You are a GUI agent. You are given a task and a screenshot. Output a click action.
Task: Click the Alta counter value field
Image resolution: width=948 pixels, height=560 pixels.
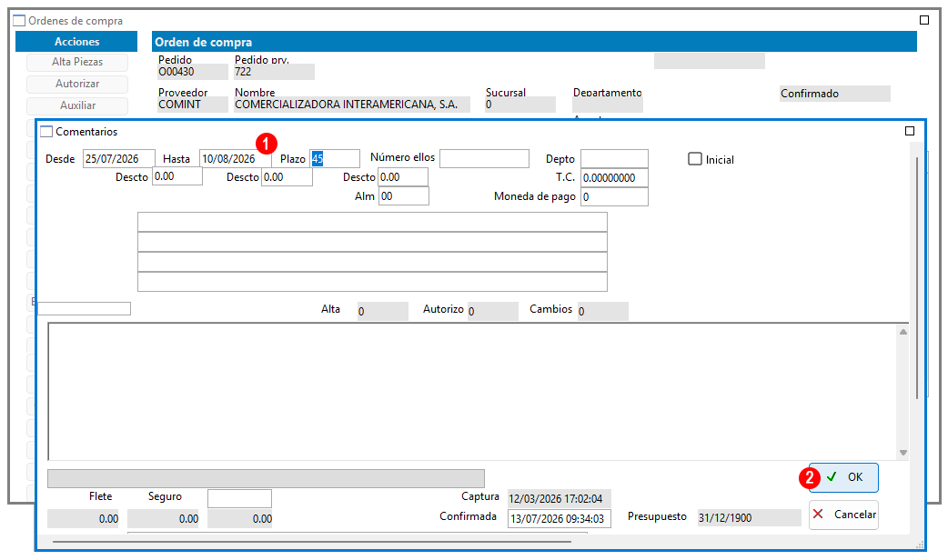(383, 311)
